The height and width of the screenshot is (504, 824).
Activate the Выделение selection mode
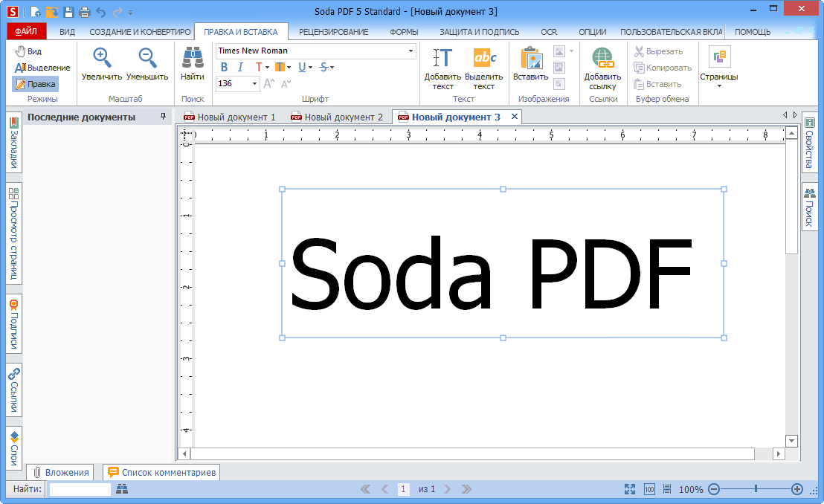point(42,67)
